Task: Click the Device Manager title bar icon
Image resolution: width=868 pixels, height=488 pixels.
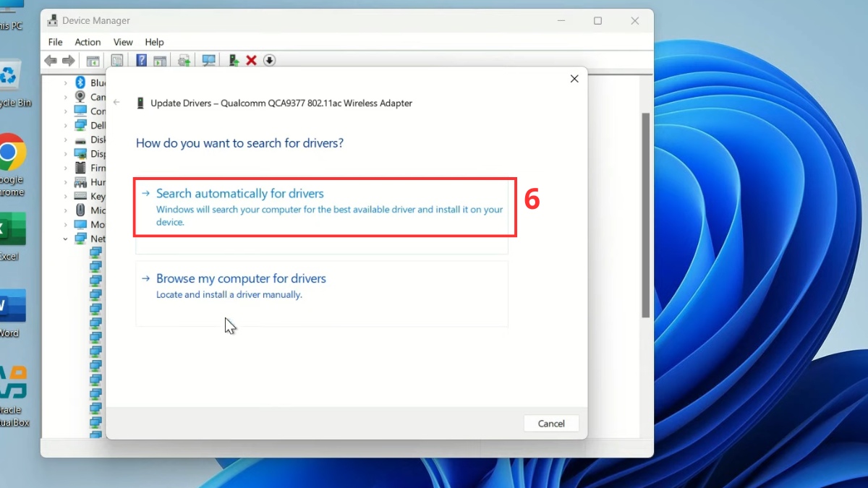Action: (x=52, y=20)
